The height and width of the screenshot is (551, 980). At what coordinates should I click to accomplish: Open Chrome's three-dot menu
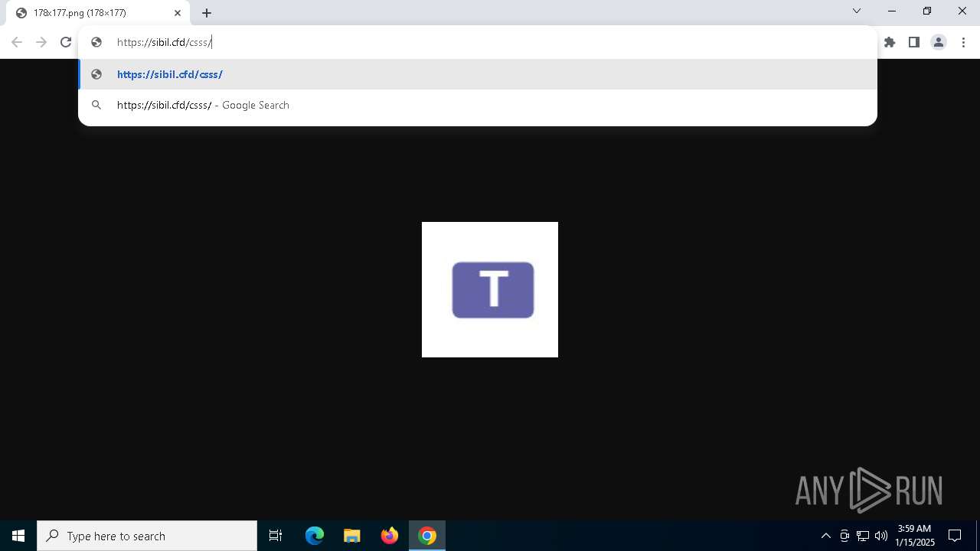click(x=963, y=42)
